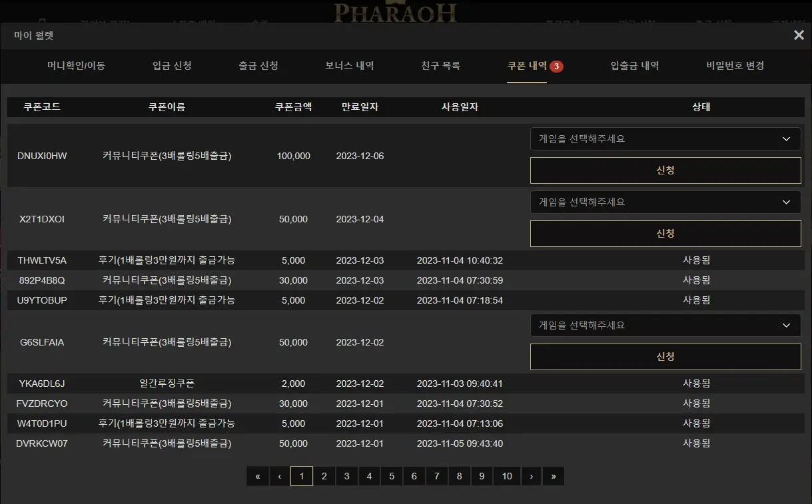Open the 출금 신청 tab
This screenshot has width=812, height=504.
[258, 66]
